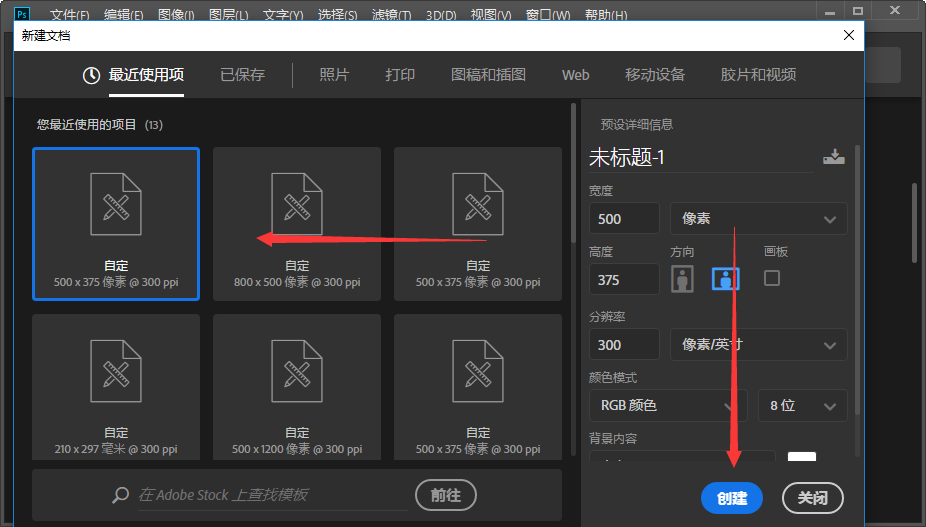Select the highlighted 500 x 375 像素 preset

[116, 225]
